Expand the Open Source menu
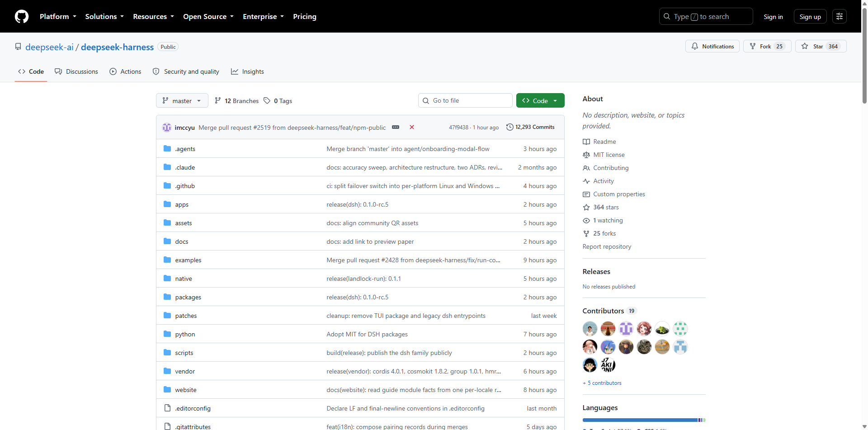The height and width of the screenshot is (430, 868). point(208,16)
